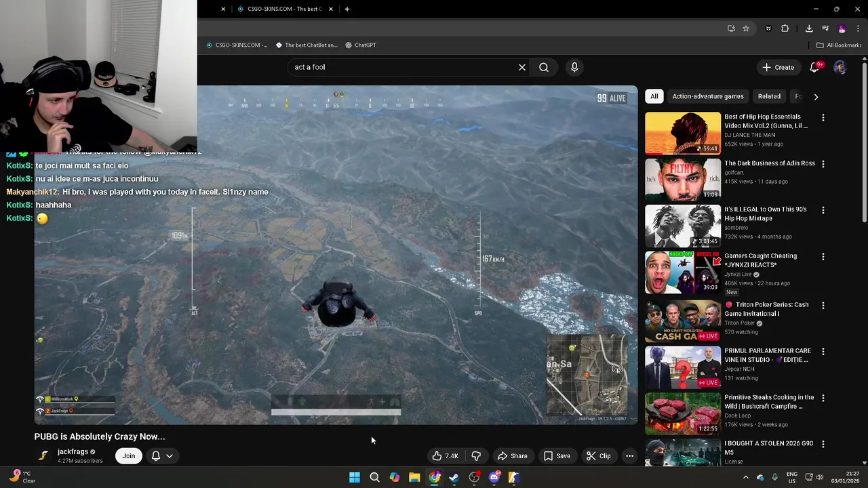The image size is (868, 488).
Task: Open It's ILLEGAL to Own 90's Mixtape
Action: 765,214
